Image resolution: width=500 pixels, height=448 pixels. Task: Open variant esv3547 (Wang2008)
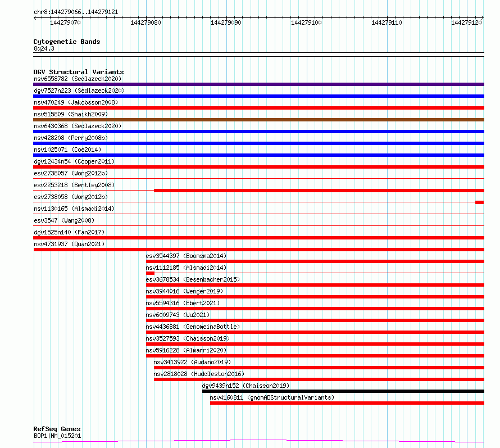[64, 220]
